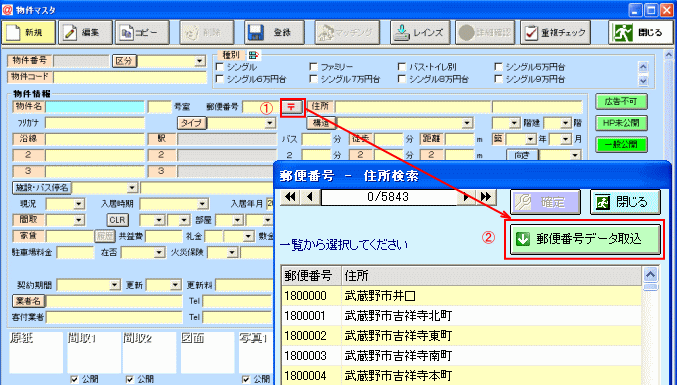Click 郵便番号データ取込 import button
The height and width of the screenshot is (385, 677).
tap(585, 239)
